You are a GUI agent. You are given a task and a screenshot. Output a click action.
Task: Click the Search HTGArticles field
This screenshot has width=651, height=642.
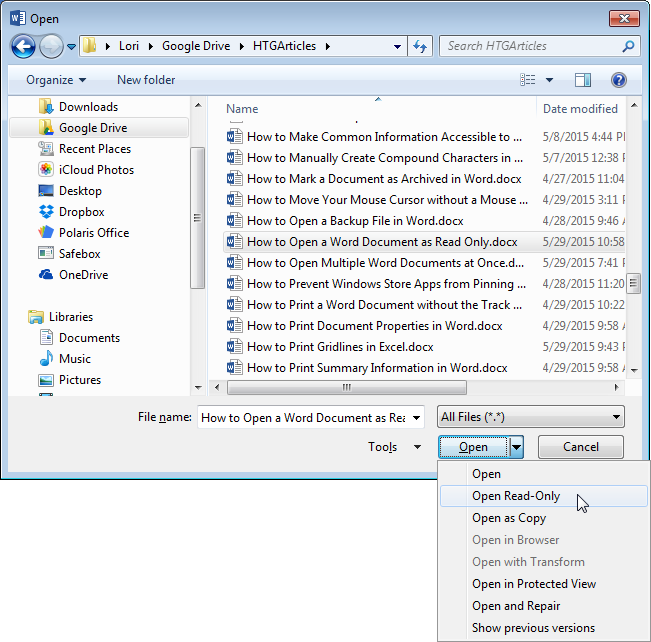531,46
